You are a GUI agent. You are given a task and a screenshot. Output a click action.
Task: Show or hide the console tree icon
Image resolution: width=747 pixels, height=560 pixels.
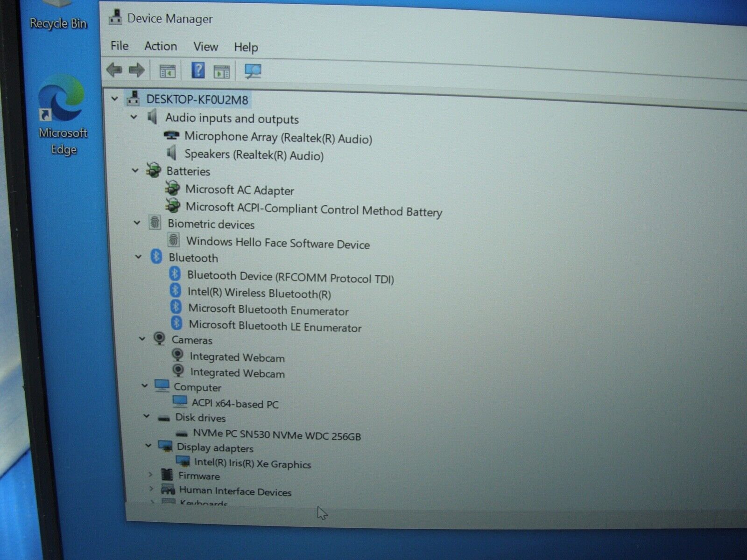pos(168,71)
